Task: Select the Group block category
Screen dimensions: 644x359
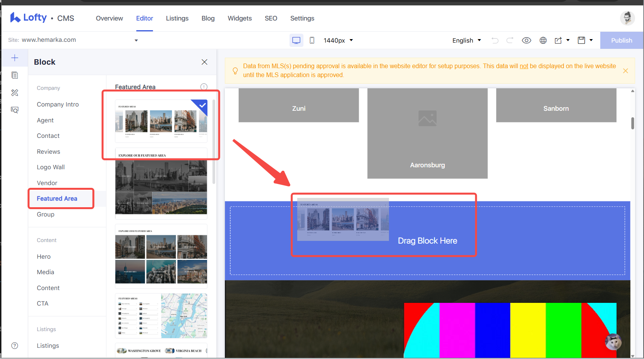Action: pyautogui.click(x=45, y=215)
